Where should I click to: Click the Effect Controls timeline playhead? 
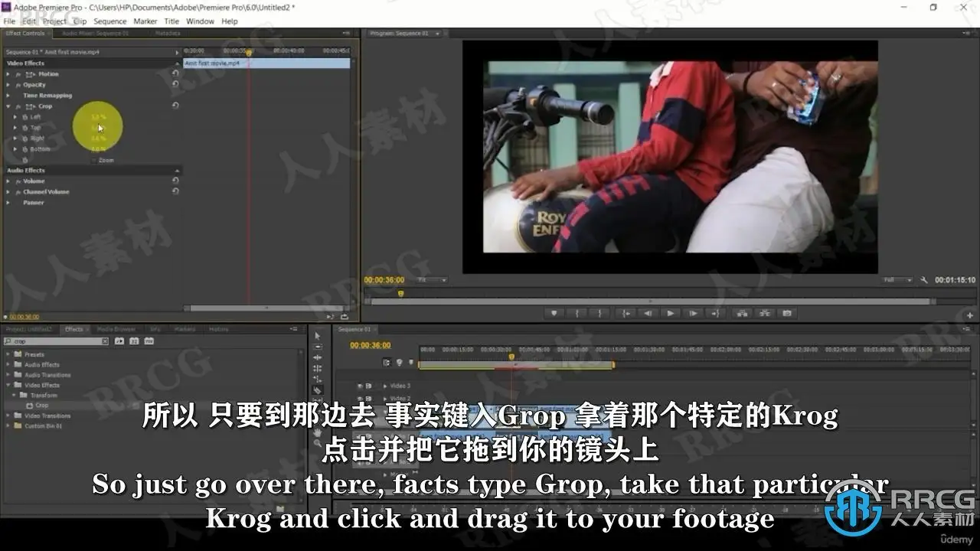(249, 52)
